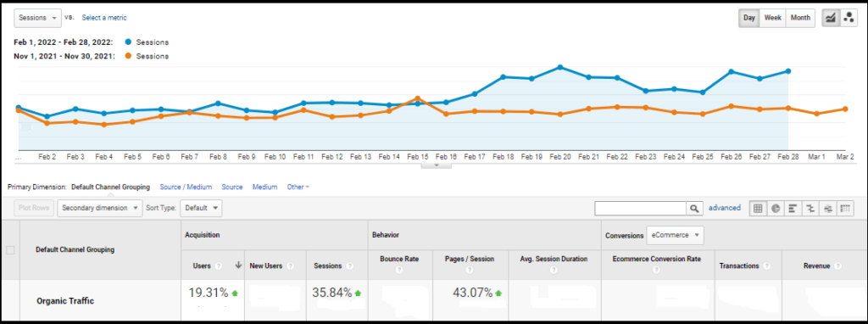Open Sort Type Default dropdown
Image resolution: width=868 pixels, height=324 pixels.
pyautogui.click(x=201, y=209)
